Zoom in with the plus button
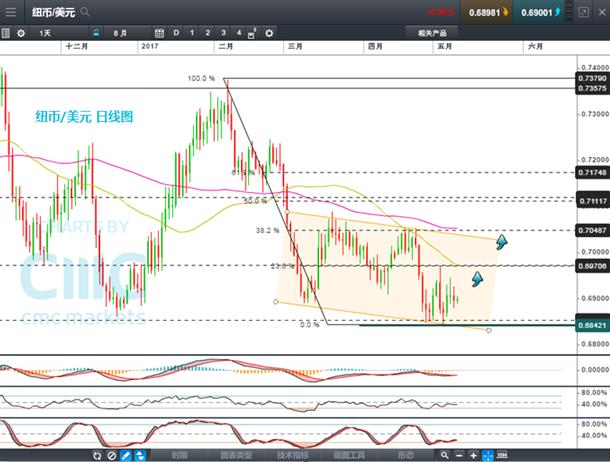 [x=473, y=455]
